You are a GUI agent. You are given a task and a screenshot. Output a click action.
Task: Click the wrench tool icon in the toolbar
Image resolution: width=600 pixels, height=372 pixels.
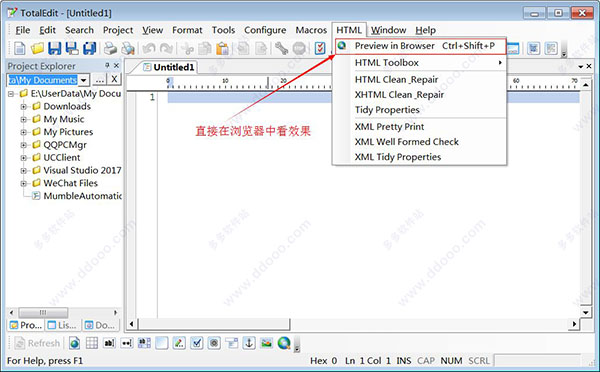coord(281,48)
